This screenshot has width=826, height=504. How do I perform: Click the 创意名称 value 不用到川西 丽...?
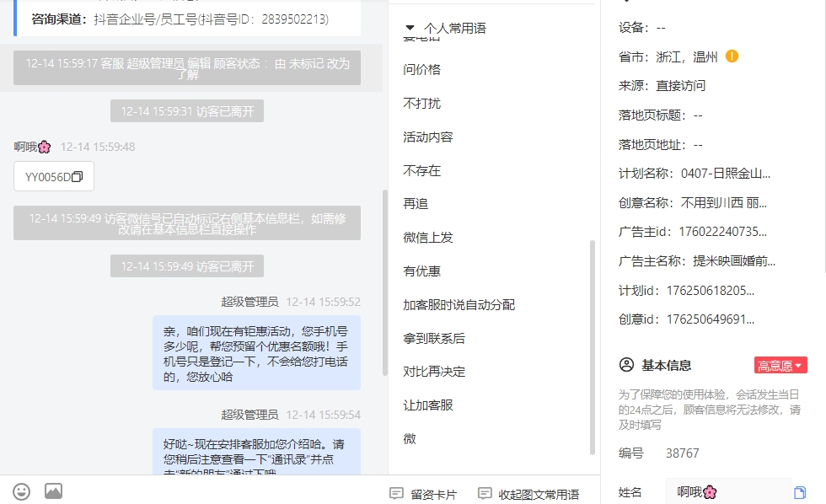click(724, 203)
